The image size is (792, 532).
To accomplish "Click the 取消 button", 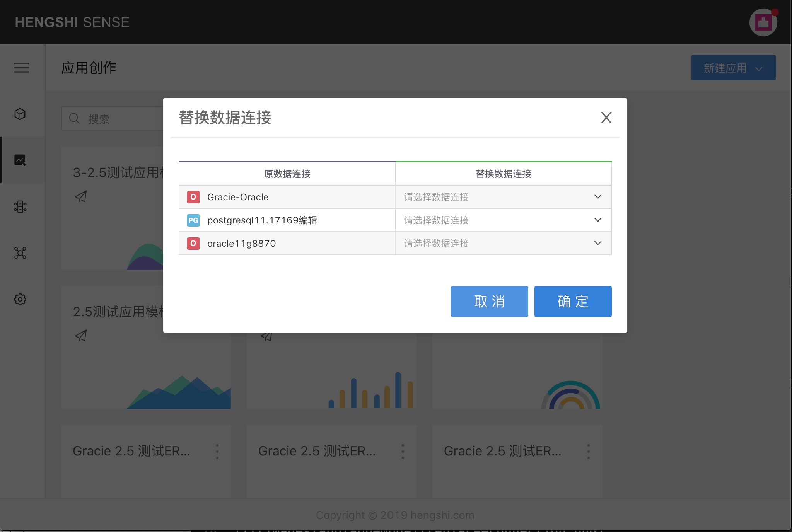I will 489,302.
